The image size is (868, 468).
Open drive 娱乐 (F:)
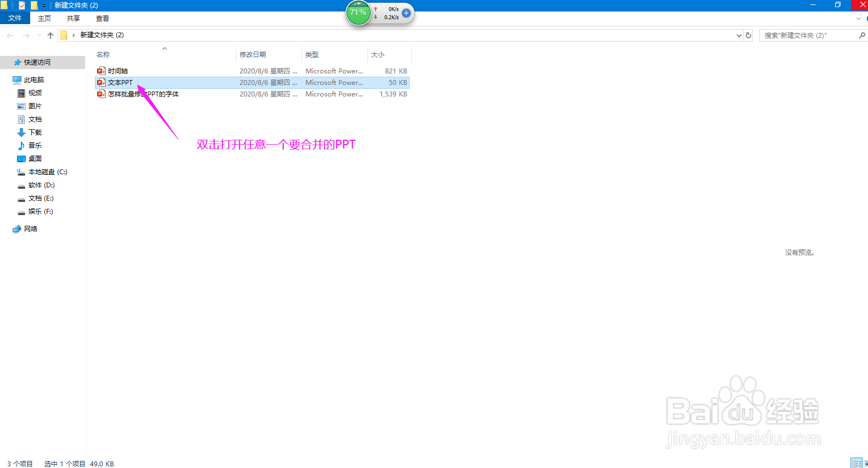click(x=41, y=212)
